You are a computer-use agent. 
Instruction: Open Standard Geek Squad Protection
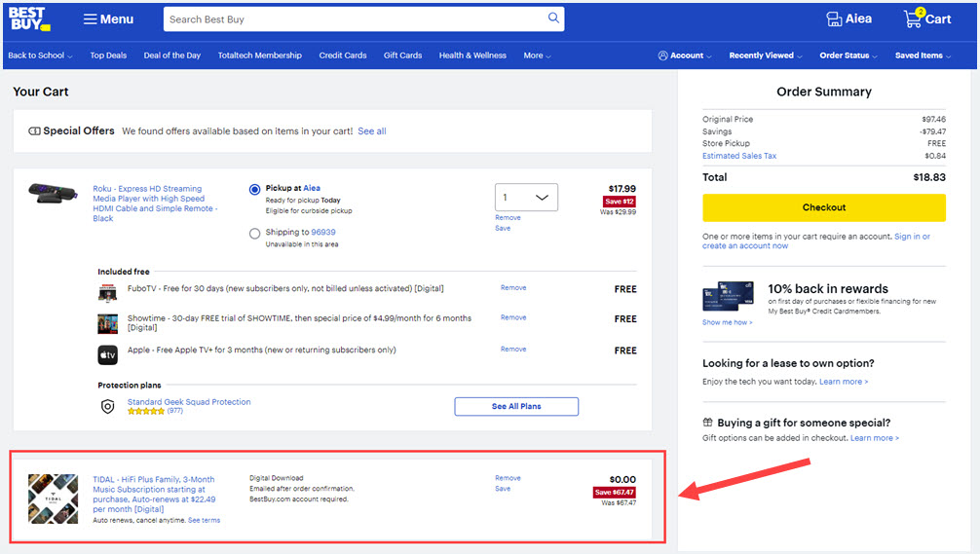click(x=189, y=402)
